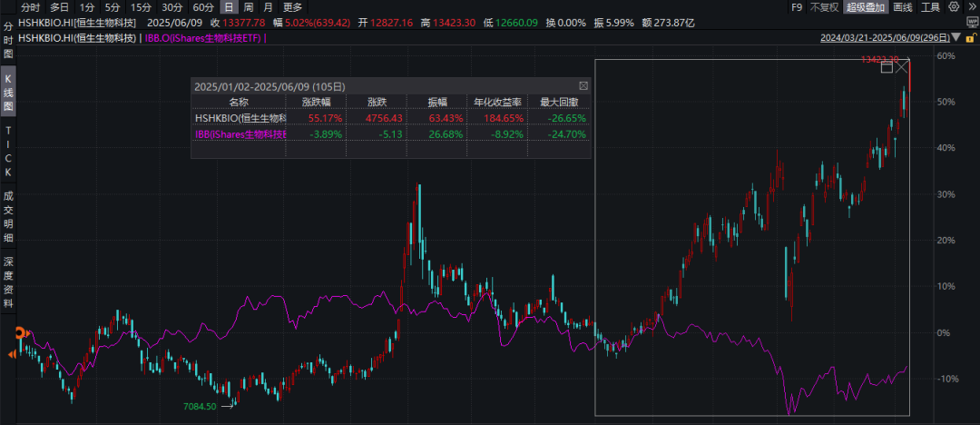
Task: Click the 涨跌幅 column header
Action: click(x=316, y=102)
